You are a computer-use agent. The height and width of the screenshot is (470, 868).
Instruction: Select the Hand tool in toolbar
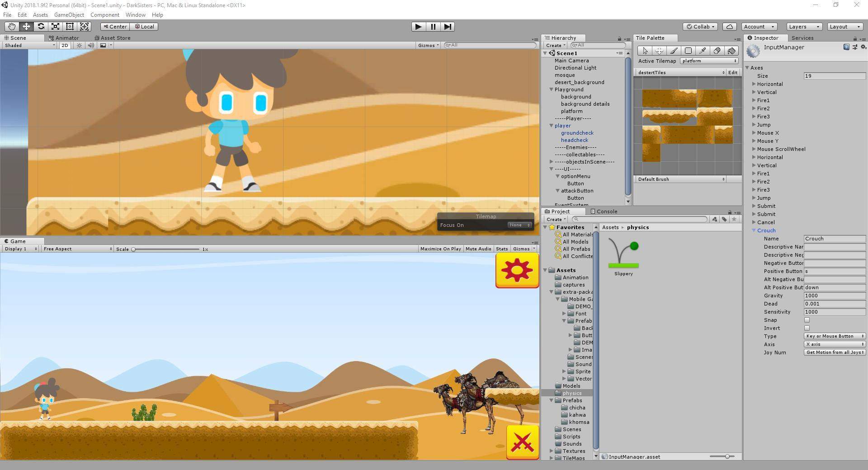pos(12,27)
